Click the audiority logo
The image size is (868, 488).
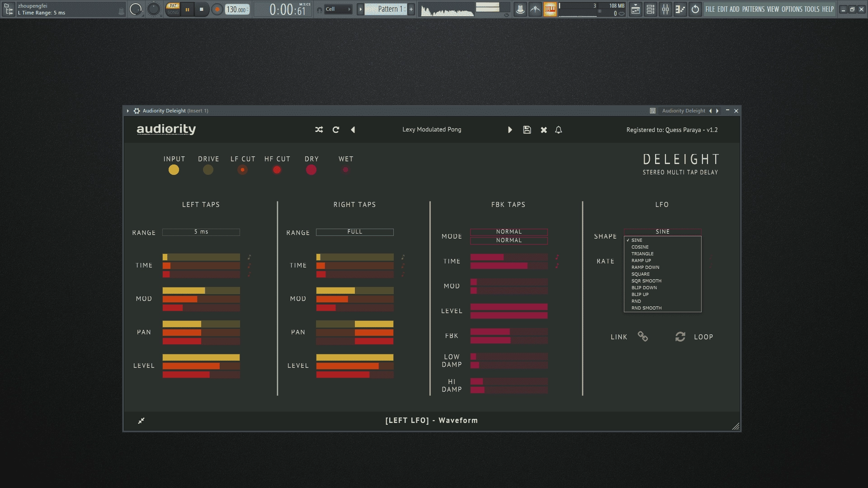tap(166, 129)
